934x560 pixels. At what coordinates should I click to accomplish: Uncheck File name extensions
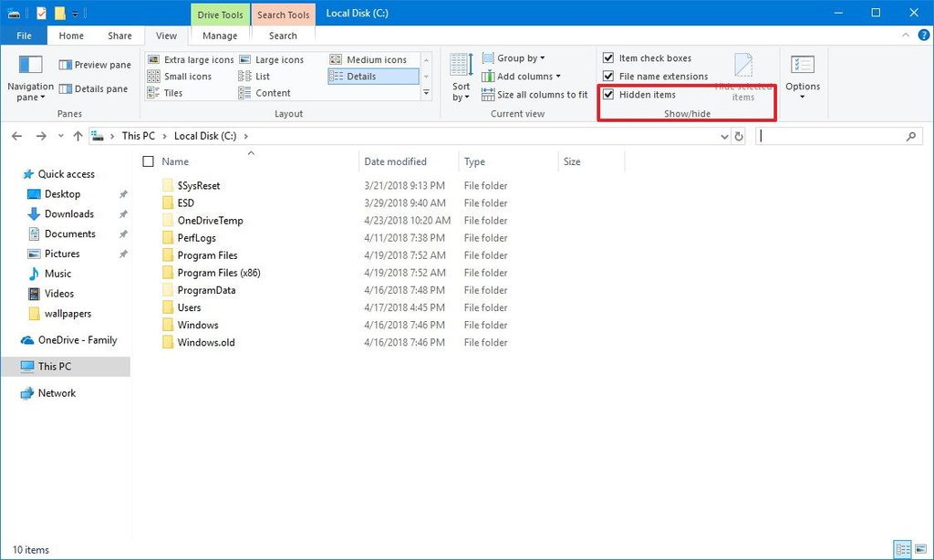(608, 76)
